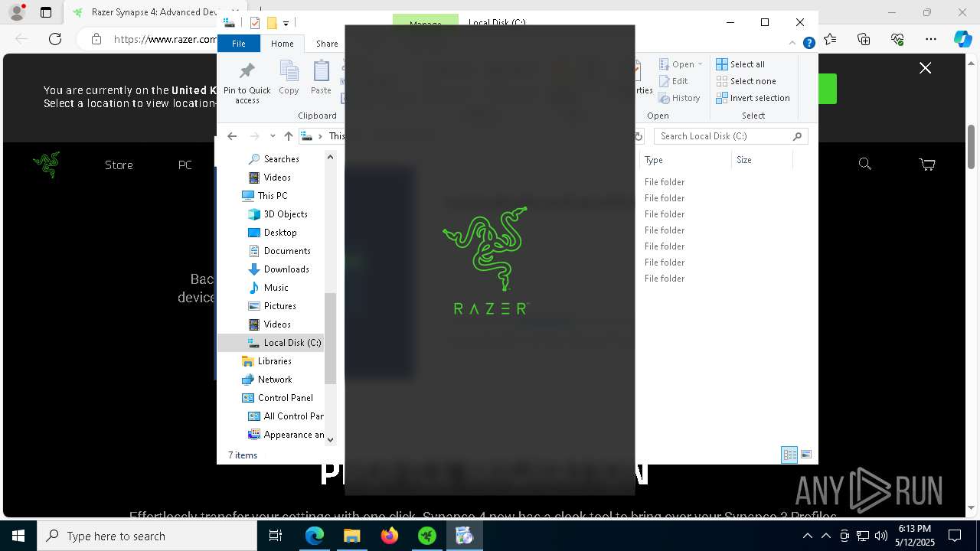Open the Open button dropdown arrow

point(700,64)
